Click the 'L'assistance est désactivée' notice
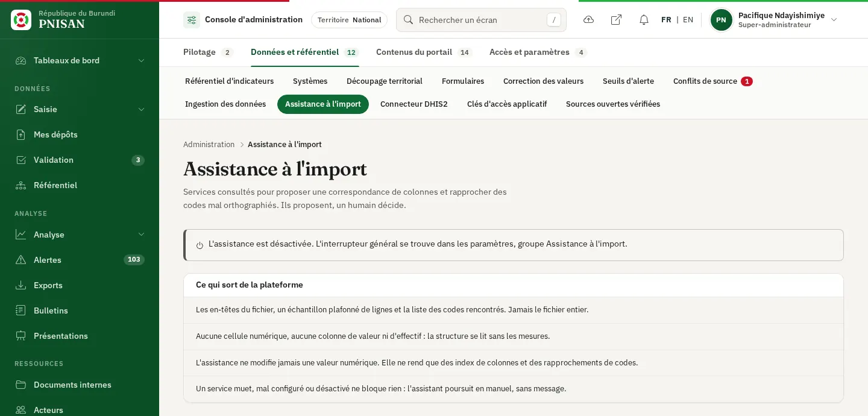This screenshot has width=868, height=416. [x=514, y=245]
